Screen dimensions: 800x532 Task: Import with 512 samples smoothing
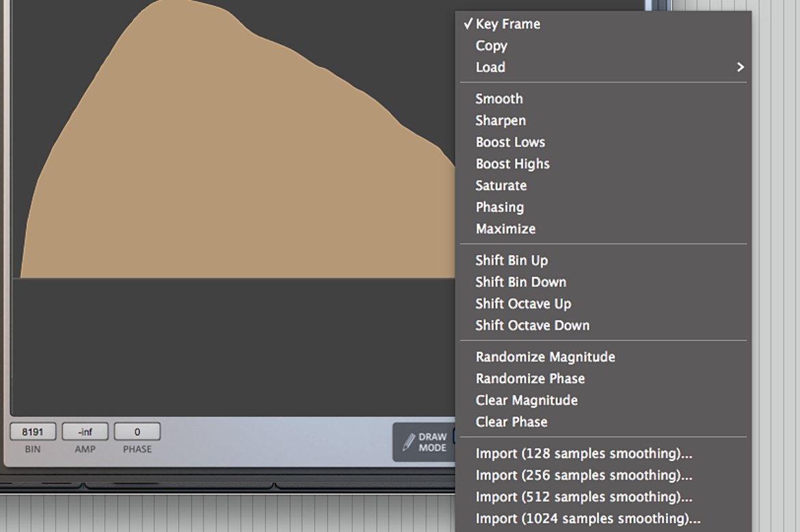603,497
